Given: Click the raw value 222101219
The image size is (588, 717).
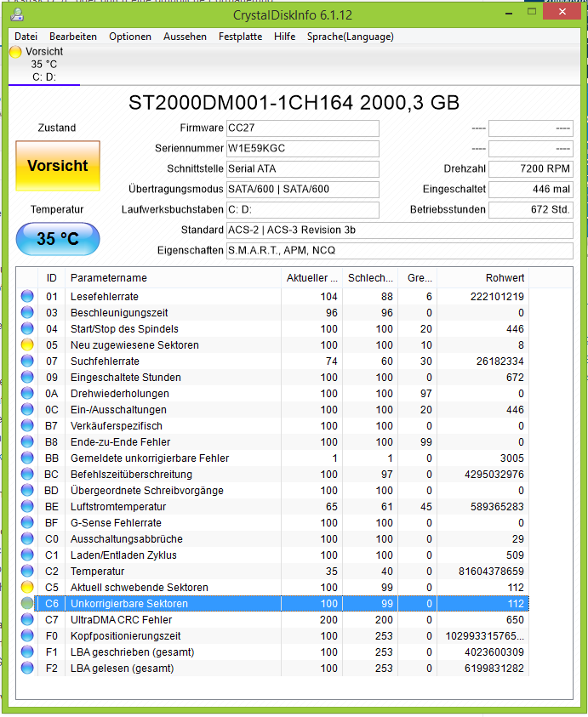Looking at the screenshot, I should pyautogui.click(x=497, y=297).
